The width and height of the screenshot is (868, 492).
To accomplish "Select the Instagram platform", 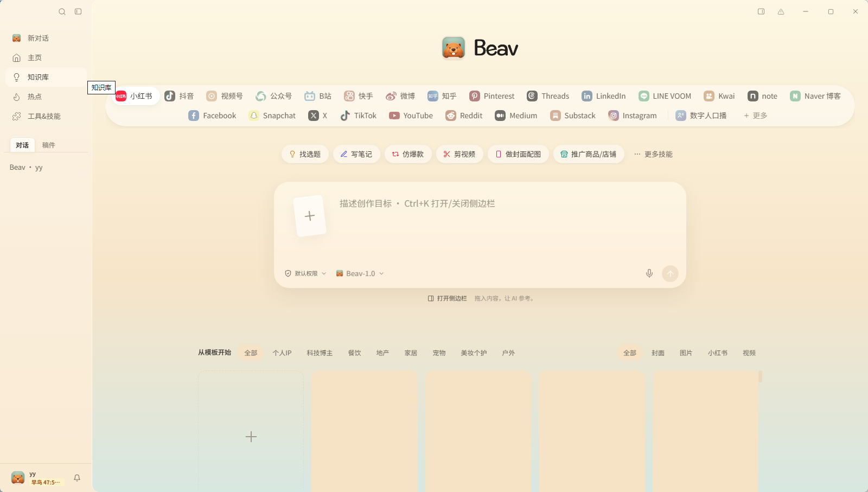I will (633, 116).
